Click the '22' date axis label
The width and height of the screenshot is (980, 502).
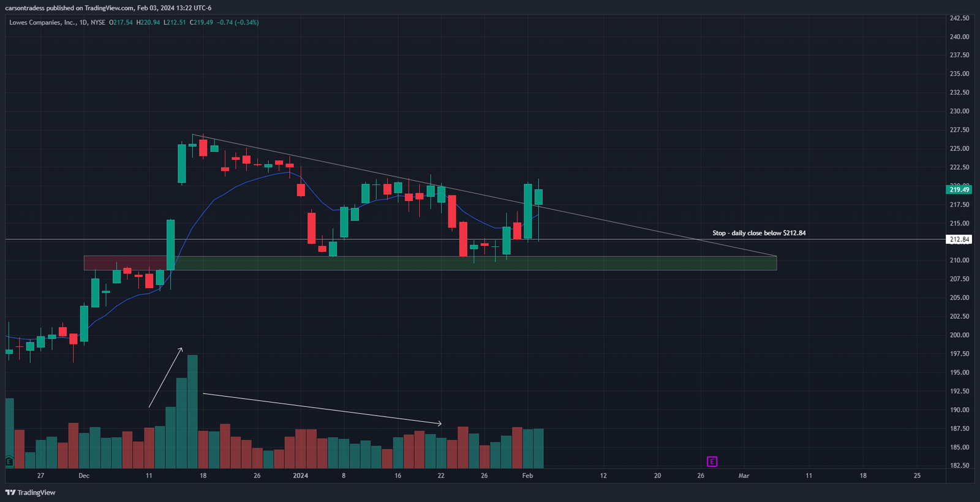click(441, 476)
